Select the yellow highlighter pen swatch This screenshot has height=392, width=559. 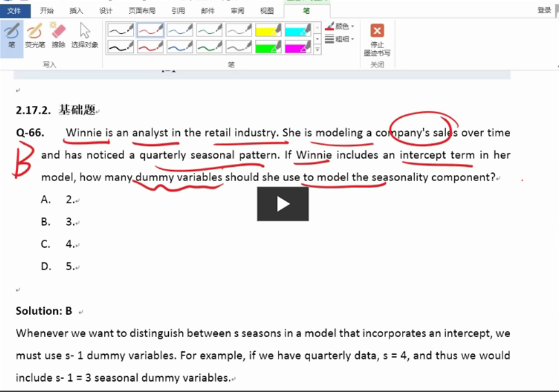(x=268, y=30)
